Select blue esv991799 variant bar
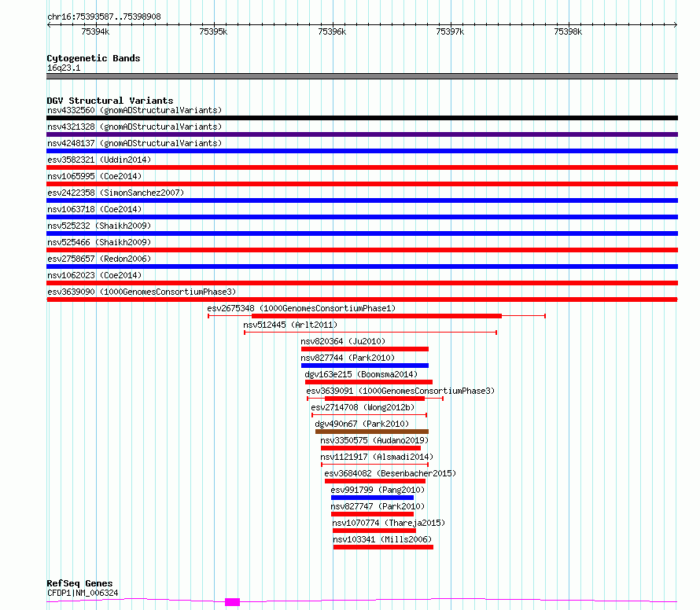This screenshot has height=610, width=700. click(x=372, y=498)
